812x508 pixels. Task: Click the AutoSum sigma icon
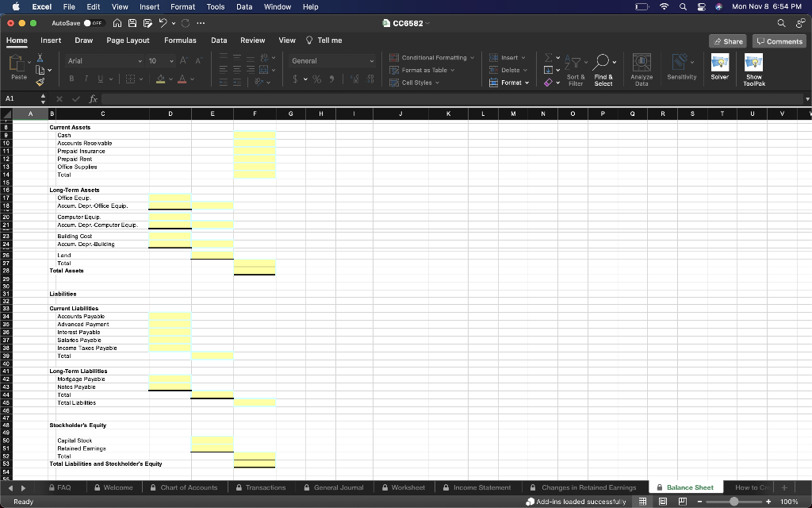549,57
